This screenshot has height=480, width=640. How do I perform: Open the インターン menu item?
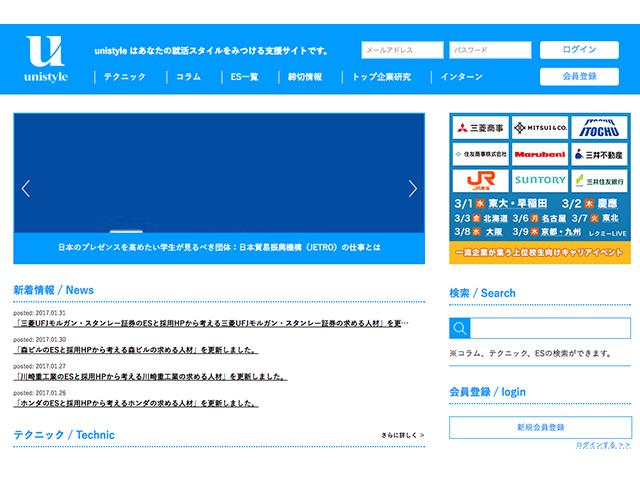(461, 77)
